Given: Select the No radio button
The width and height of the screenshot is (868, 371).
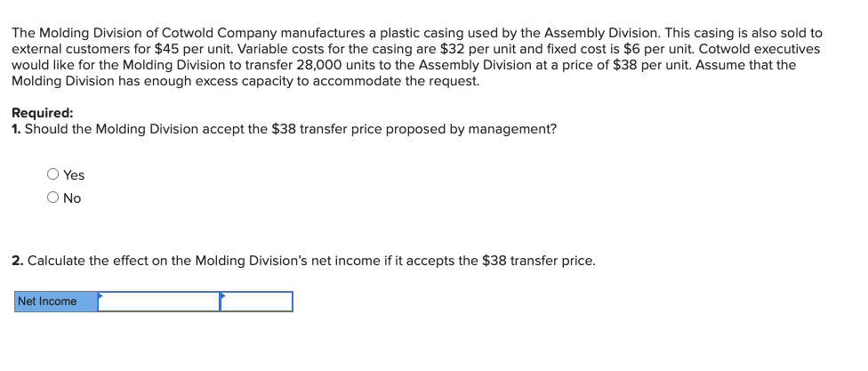Looking at the screenshot, I should 54,198.
